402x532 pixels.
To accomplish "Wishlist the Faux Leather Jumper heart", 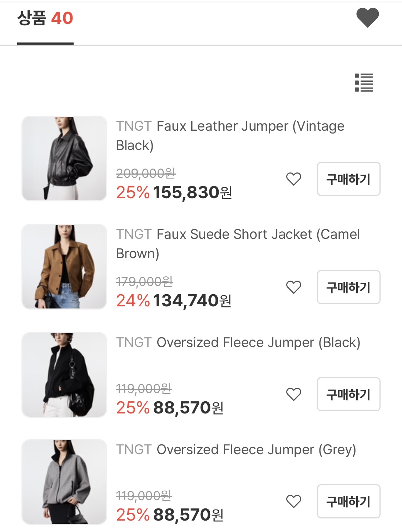I will pyautogui.click(x=294, y=179).
